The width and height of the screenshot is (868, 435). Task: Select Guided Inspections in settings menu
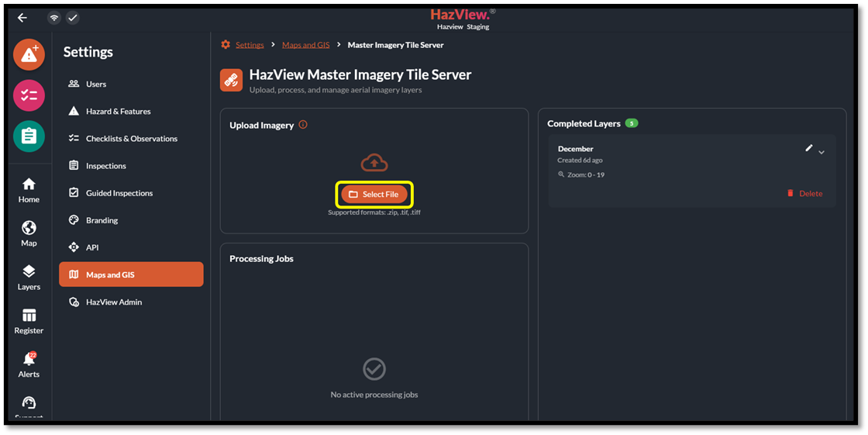pyautogui.click(x=119, y=193)
